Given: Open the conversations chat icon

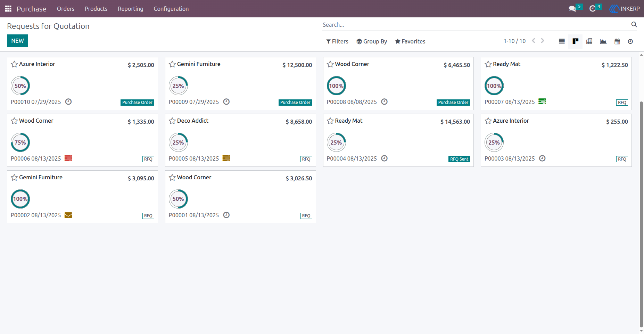Looking at the screenshot, I should (572, 9).
